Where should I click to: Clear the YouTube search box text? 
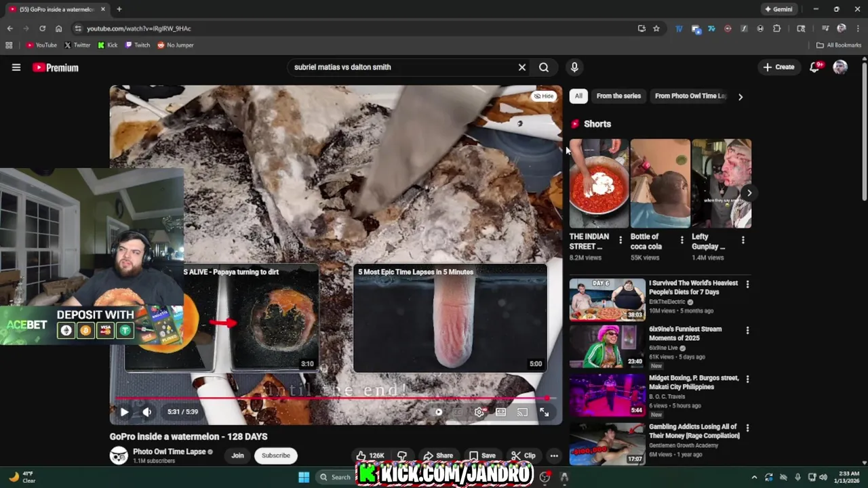point(522,67)
